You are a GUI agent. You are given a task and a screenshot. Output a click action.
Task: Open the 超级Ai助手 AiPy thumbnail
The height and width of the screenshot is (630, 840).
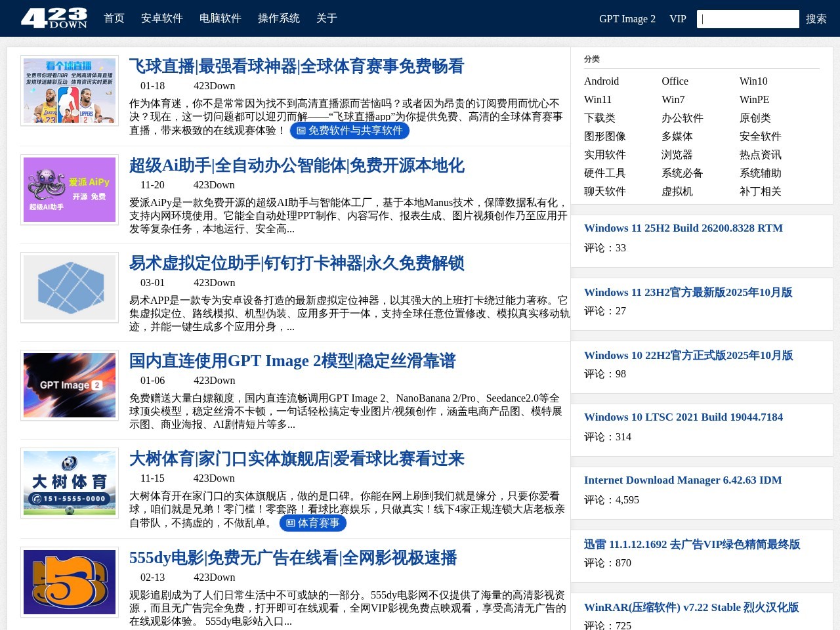point(70,190)
